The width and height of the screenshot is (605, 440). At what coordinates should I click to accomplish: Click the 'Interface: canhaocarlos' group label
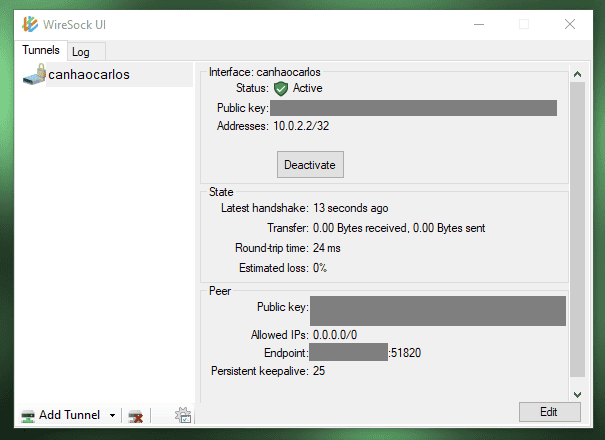coord(265,72)
